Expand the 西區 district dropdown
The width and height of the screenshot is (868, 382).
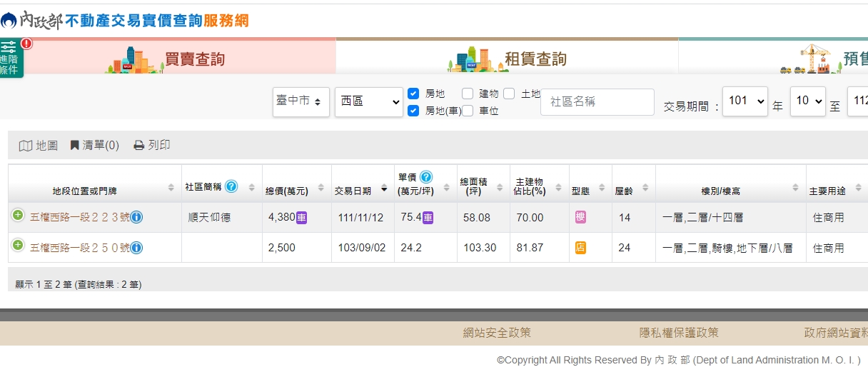(369, 101)
